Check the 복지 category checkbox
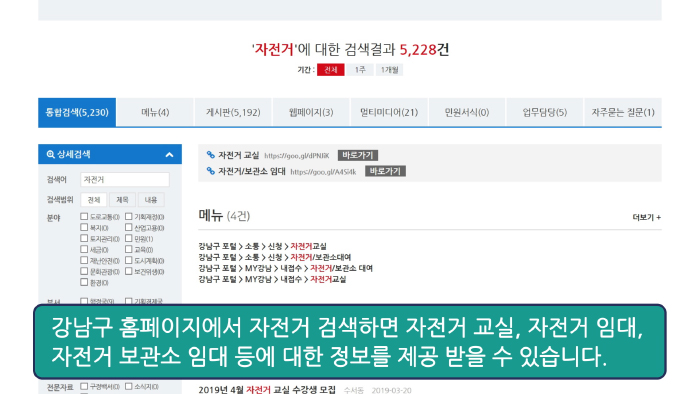This screenshot has width=700, height=394. (x=84, y=228)
